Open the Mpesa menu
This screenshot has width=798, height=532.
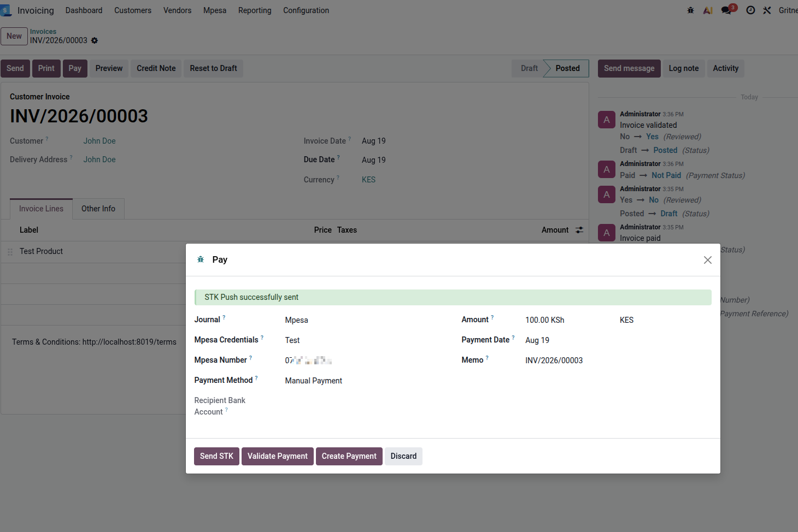(215, 10)
